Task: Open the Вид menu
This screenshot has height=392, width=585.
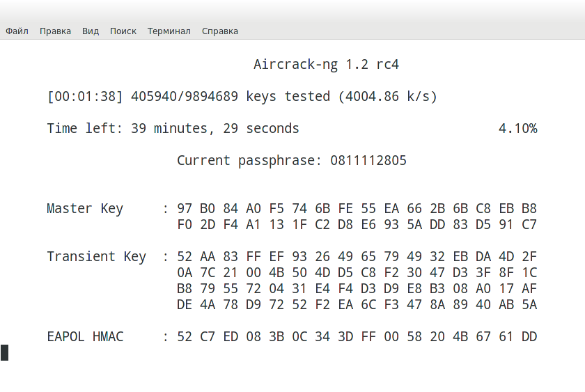Action: pyautogui.click(x=91, y=31)
